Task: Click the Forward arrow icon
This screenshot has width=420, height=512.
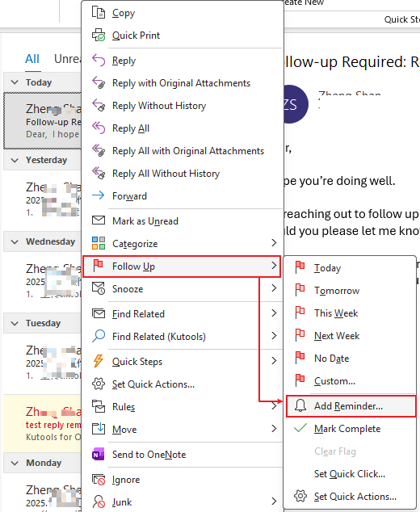Action: [x=99, y=195]
